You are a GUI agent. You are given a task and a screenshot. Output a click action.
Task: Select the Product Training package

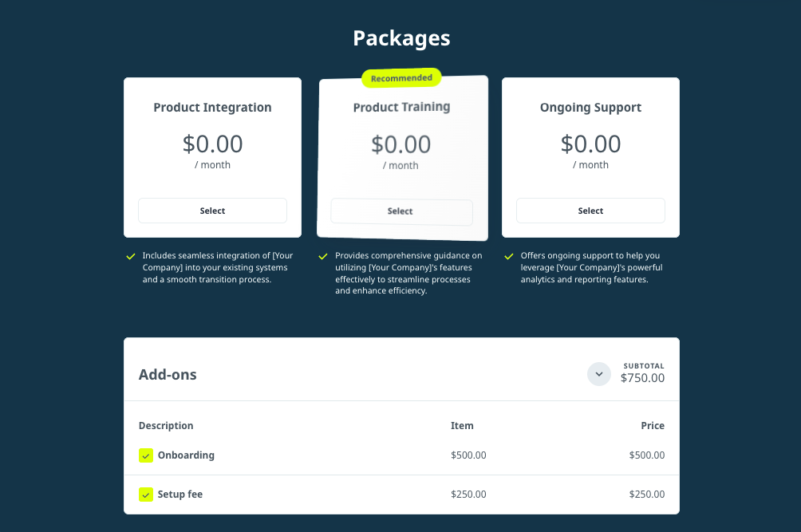[x=401, y=211]
